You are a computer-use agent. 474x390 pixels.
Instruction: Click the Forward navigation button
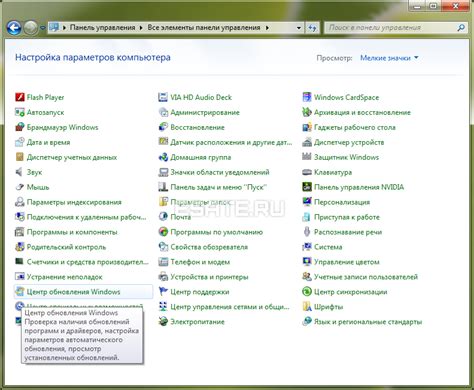coord(31,28)
